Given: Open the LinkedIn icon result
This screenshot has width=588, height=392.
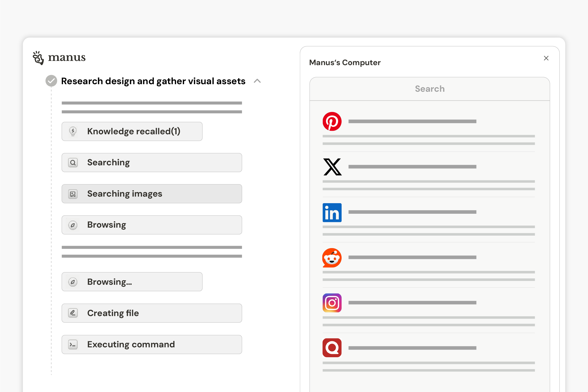Looking at the screenshot, I should click(332, 213).
